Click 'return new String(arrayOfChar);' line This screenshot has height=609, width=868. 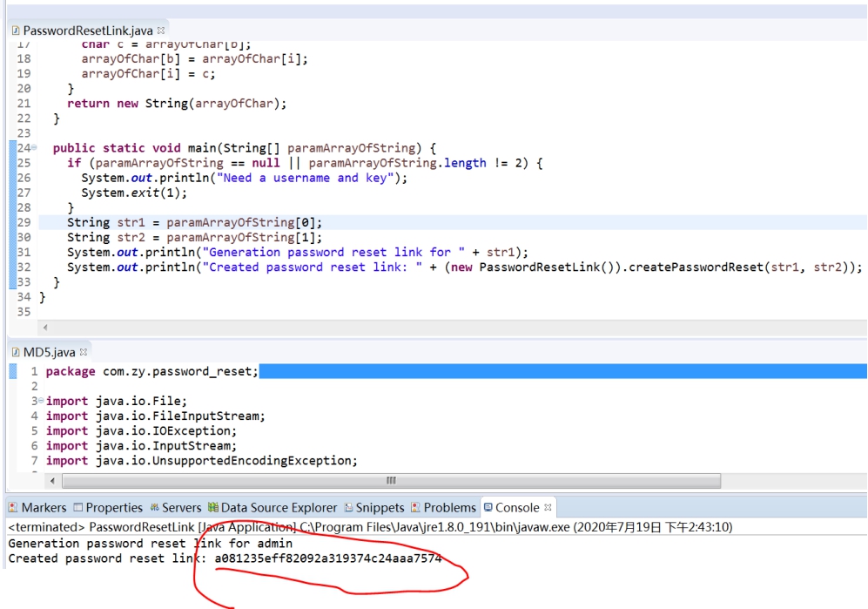point(177,104)
